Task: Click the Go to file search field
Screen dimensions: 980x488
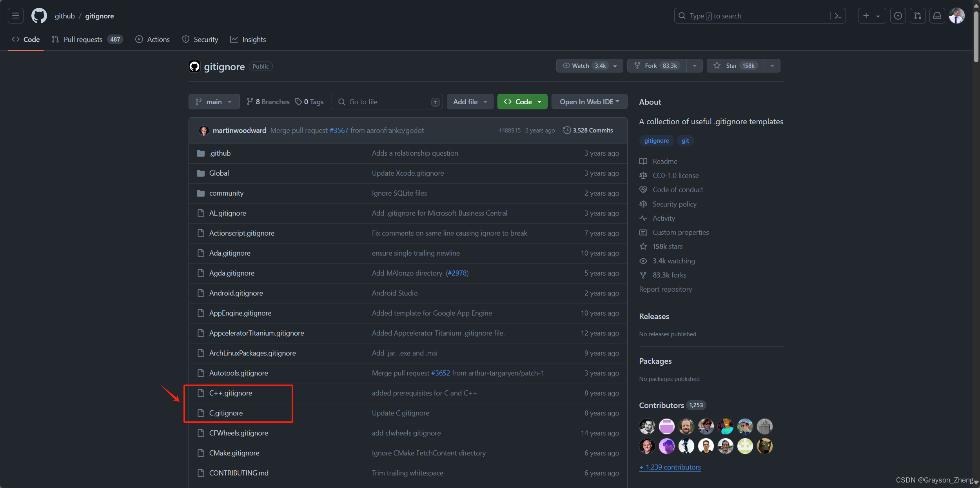Action: point(387,102)
